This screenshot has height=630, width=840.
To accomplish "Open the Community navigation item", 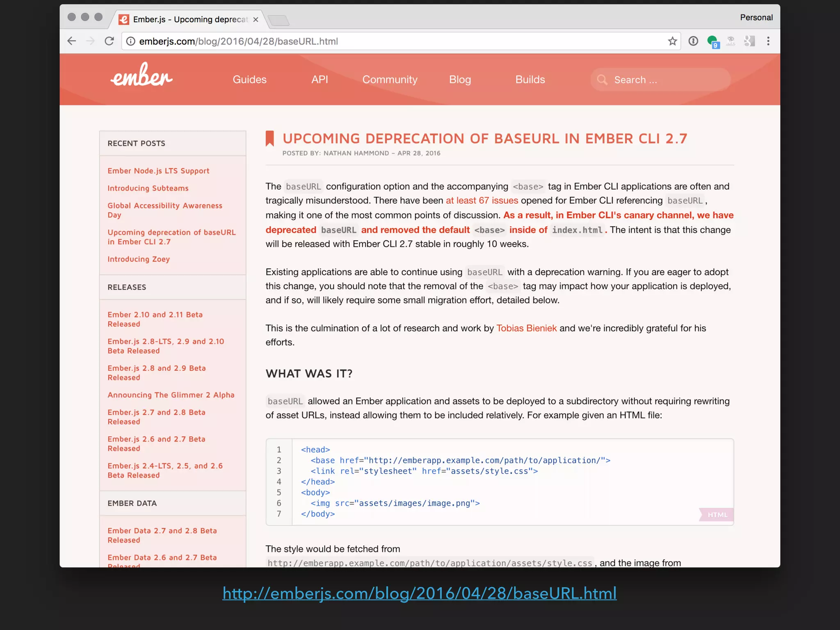I will coord(390,80).
